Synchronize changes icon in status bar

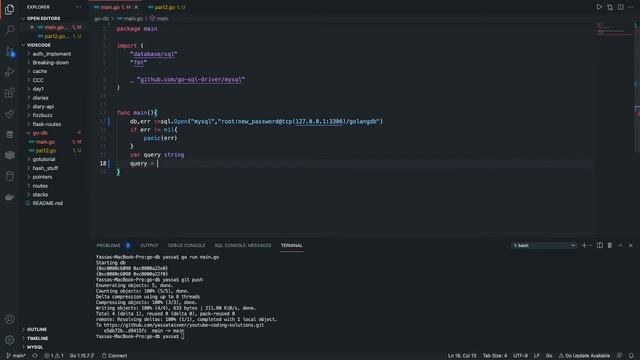pos(35,356)
